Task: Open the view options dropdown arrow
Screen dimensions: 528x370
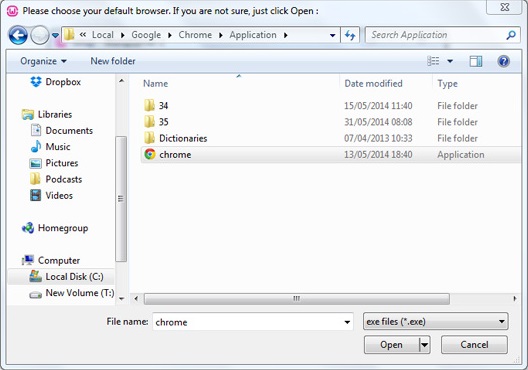Action: click(450, 61)
